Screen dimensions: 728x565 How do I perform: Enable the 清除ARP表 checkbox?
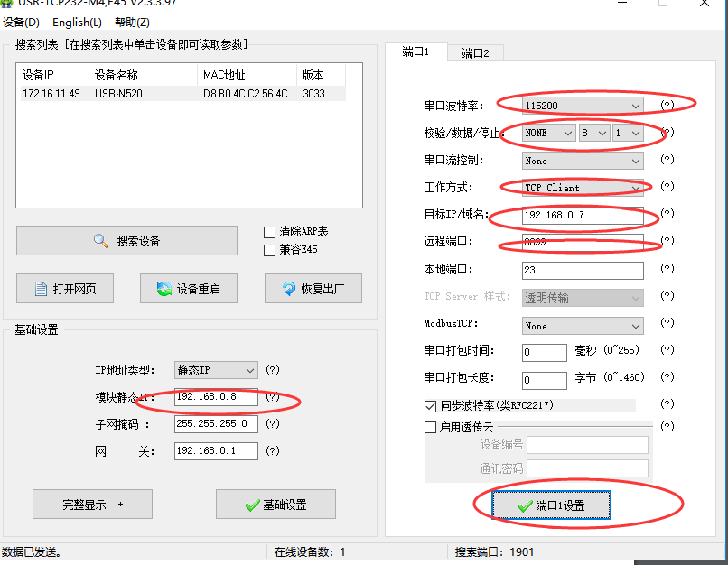coord(269,232)
